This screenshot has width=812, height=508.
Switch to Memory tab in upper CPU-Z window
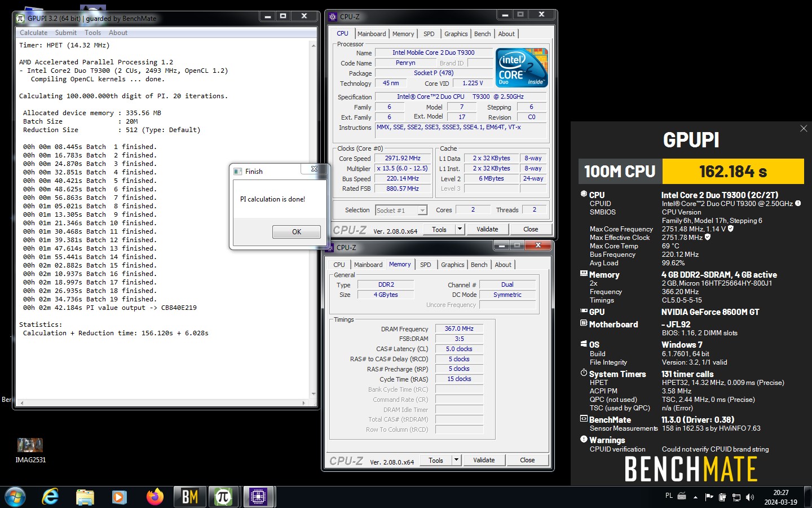(403, 34)
